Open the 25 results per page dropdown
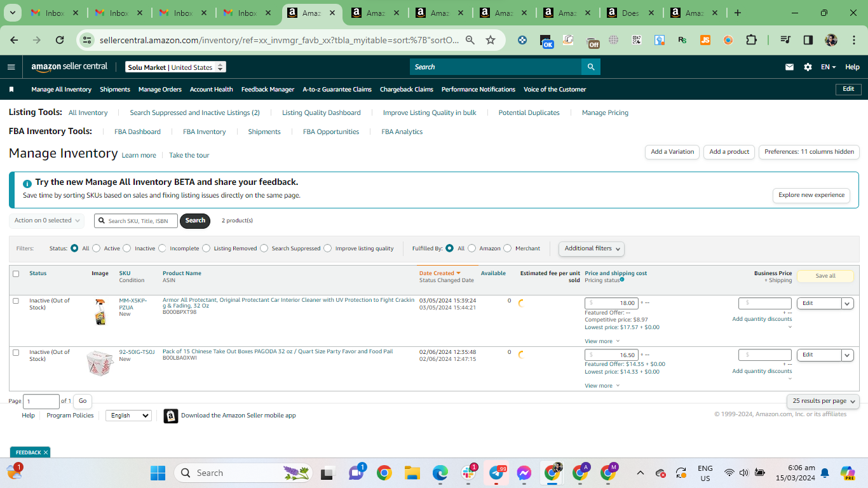This screenshot has height=488, width=868. (823, 401)
